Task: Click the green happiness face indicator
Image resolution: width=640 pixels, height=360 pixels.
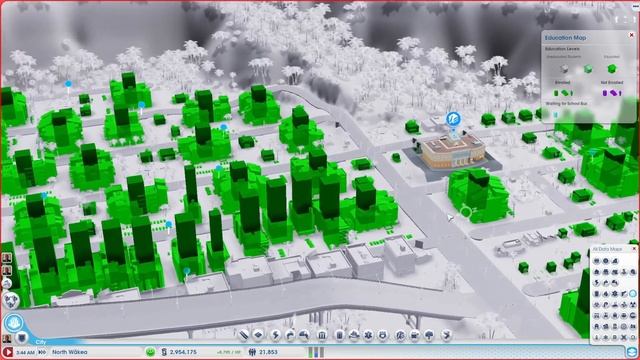Action: [x=151, y=352]
